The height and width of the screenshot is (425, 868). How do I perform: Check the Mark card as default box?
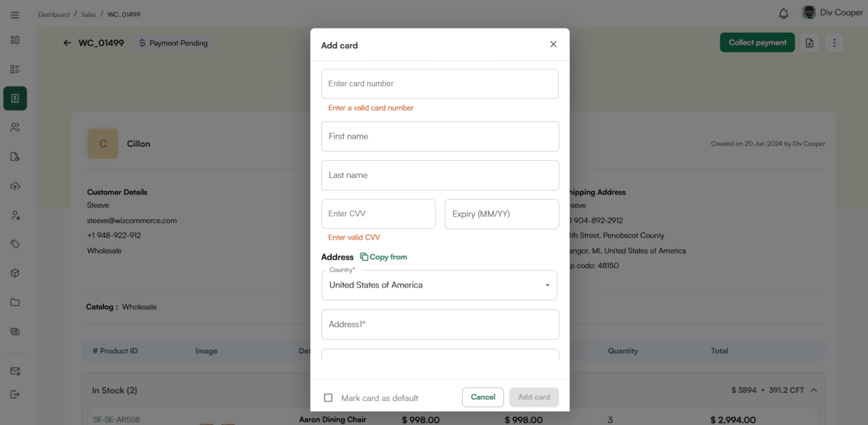tap(328, 398)
